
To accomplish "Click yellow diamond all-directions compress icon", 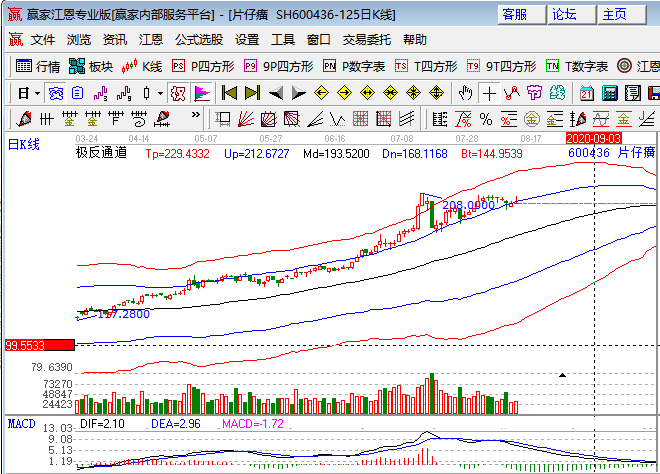I will 413,93.
